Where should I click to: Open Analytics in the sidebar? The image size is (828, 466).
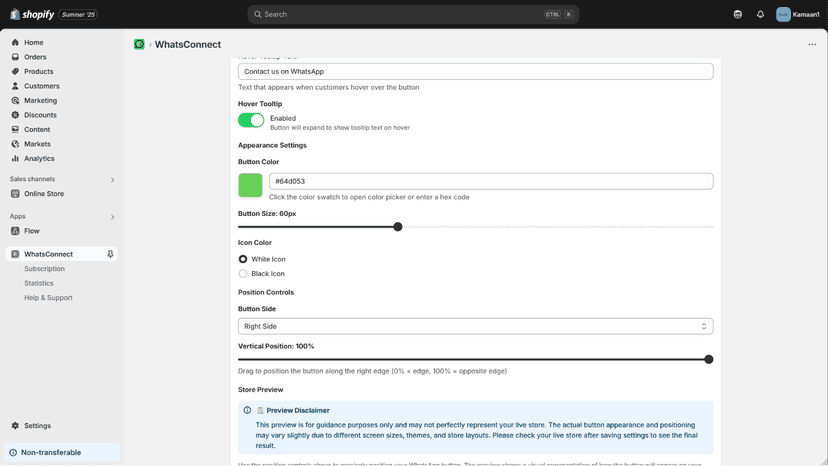pos(39,159)
